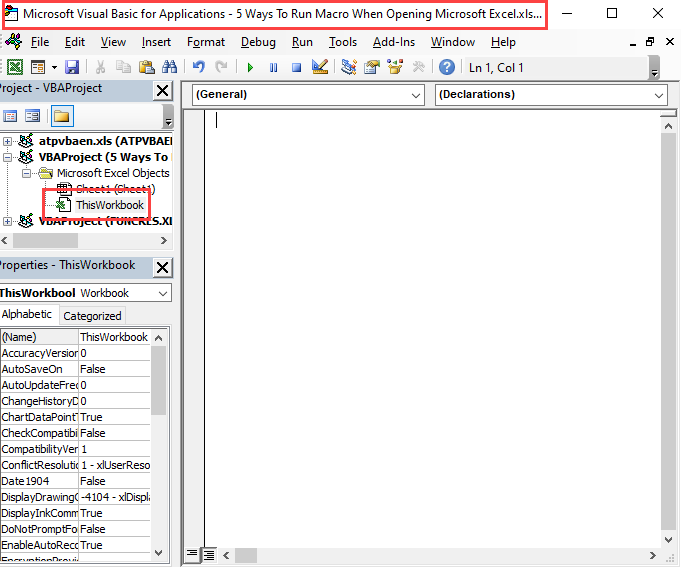Click the (Name) property value ThisWorkbook
The height and width of the screenshot is (567, 681).
point(114,337)
